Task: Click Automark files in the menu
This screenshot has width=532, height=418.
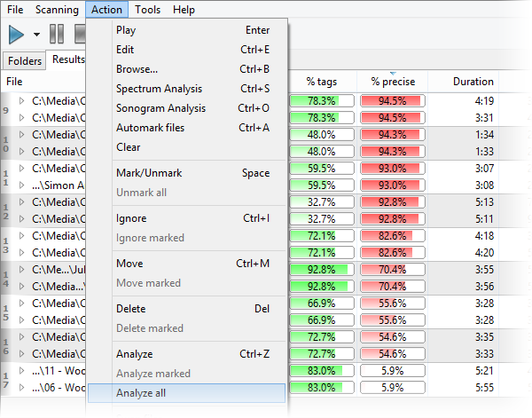Action: click(151, 128)
